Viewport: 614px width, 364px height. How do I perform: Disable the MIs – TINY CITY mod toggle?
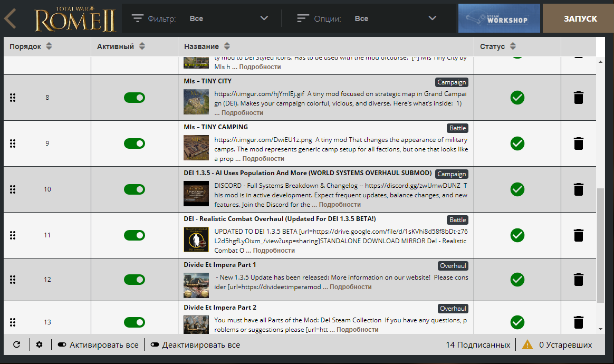pos(135,98)
